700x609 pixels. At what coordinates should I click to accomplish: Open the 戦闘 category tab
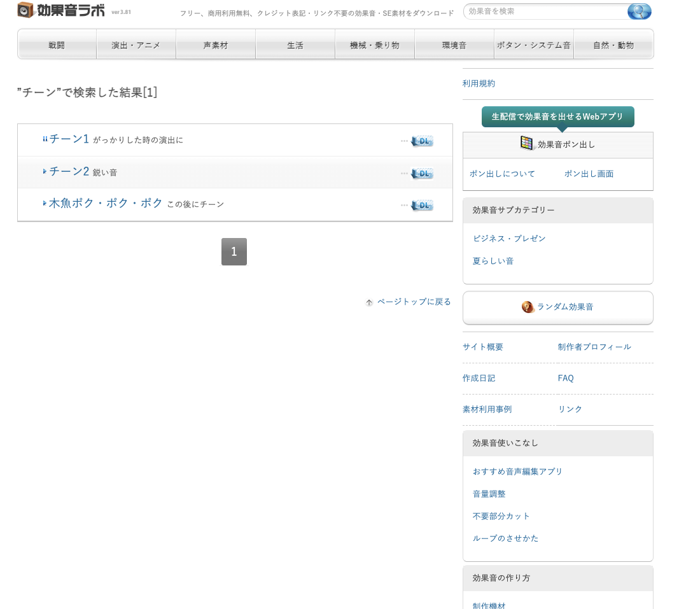57,45
